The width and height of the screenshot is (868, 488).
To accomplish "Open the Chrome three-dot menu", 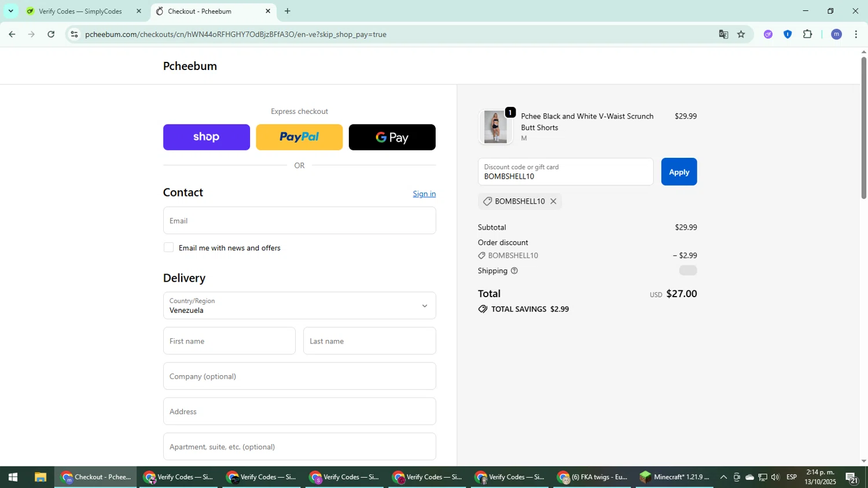I will 856,34.
